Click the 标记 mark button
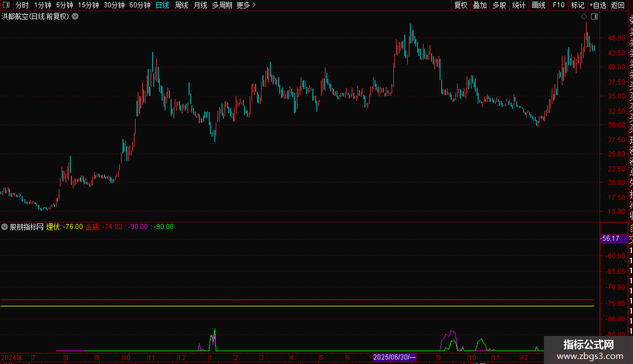 coord(578,5)
